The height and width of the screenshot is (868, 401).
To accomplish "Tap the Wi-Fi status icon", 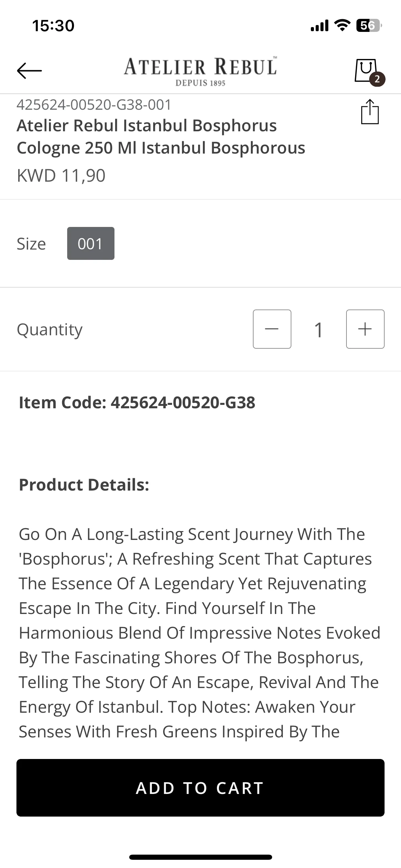I will pyautogui.click(x=342, y=25).
